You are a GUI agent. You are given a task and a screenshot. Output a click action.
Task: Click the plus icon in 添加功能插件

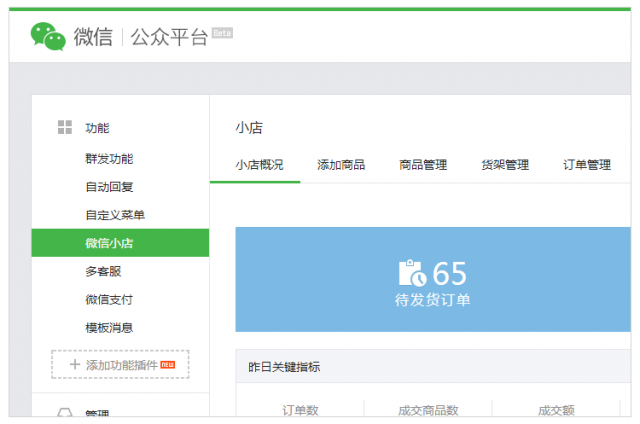74,365
